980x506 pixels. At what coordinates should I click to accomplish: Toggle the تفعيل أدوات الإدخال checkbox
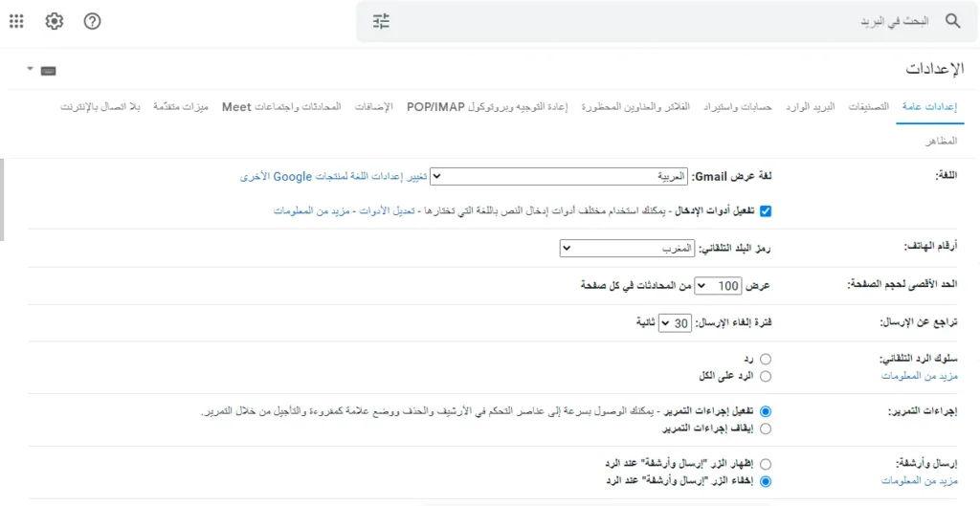point(766,211)
